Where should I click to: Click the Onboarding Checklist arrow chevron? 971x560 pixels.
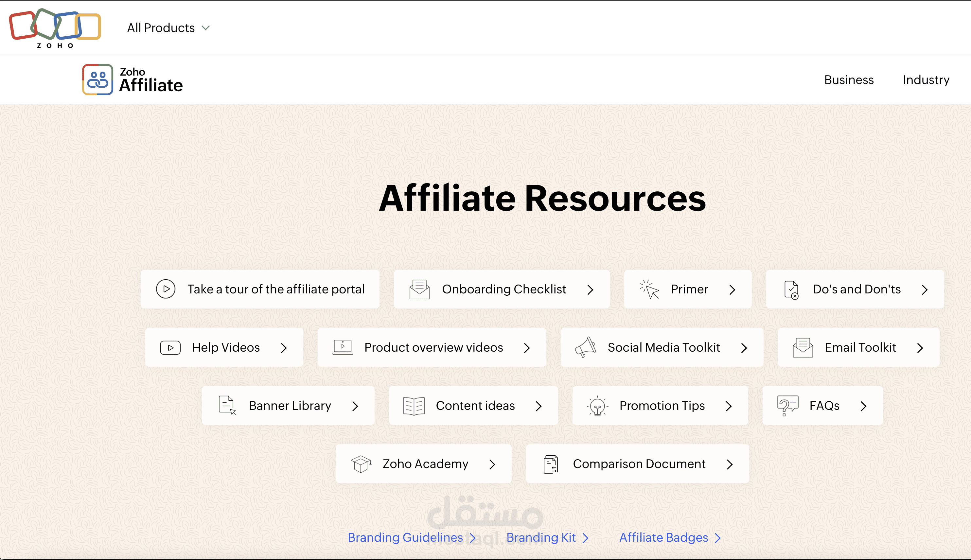(x=591, y=289)
